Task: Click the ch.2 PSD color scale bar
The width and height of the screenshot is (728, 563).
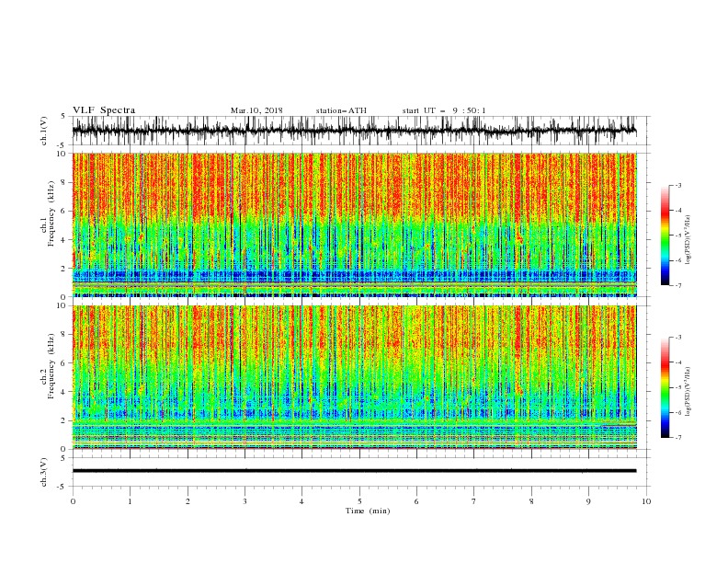Action: [665, 387]
